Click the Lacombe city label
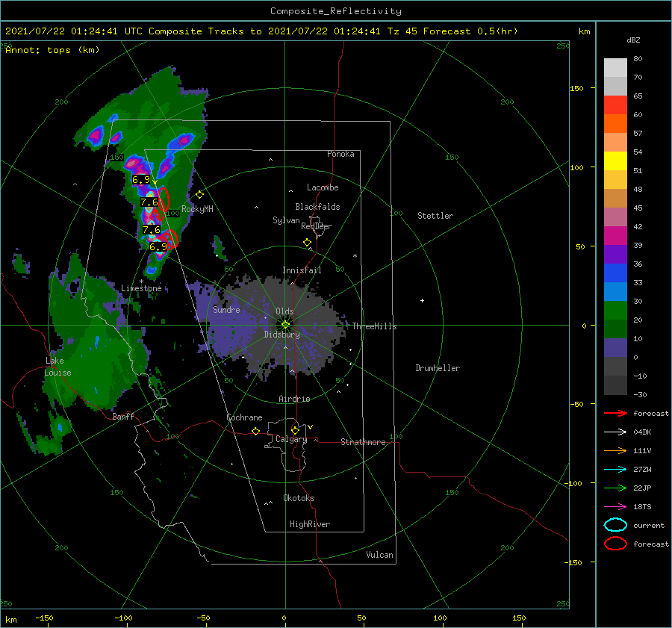Viewport: 672px width, 628px height. 323,187
